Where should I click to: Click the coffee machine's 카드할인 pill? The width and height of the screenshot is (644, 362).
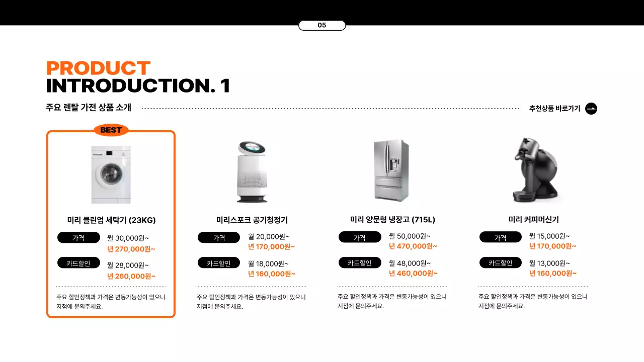[501, 263]
